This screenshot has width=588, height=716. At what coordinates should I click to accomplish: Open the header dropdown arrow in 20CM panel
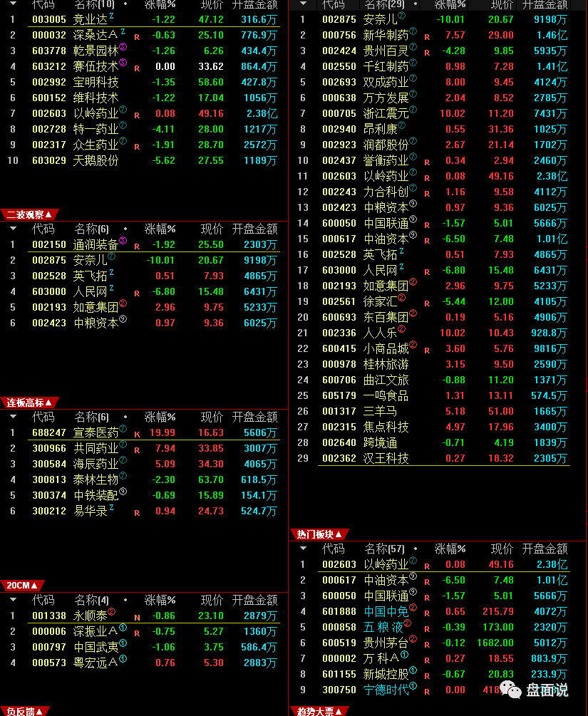14,600
